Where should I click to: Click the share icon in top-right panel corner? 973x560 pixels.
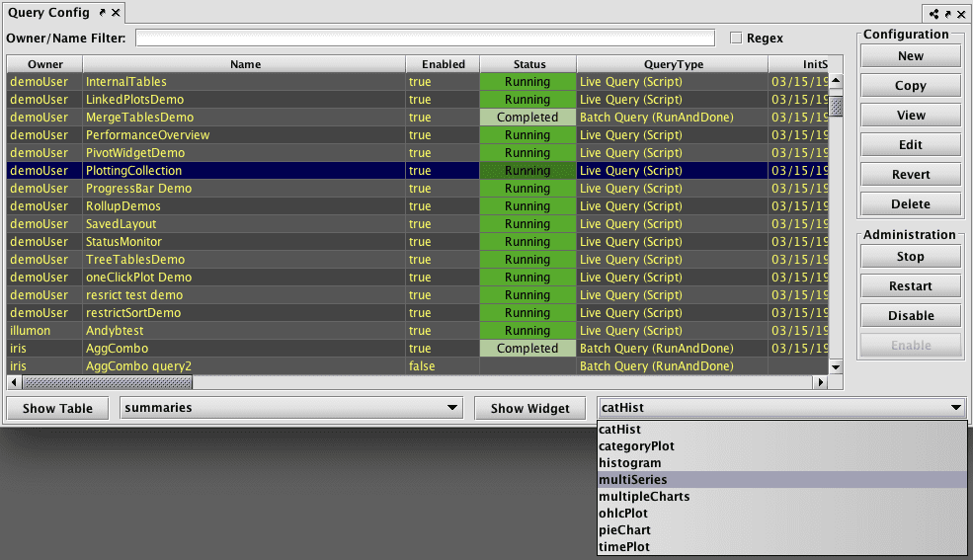click(934, 14)
